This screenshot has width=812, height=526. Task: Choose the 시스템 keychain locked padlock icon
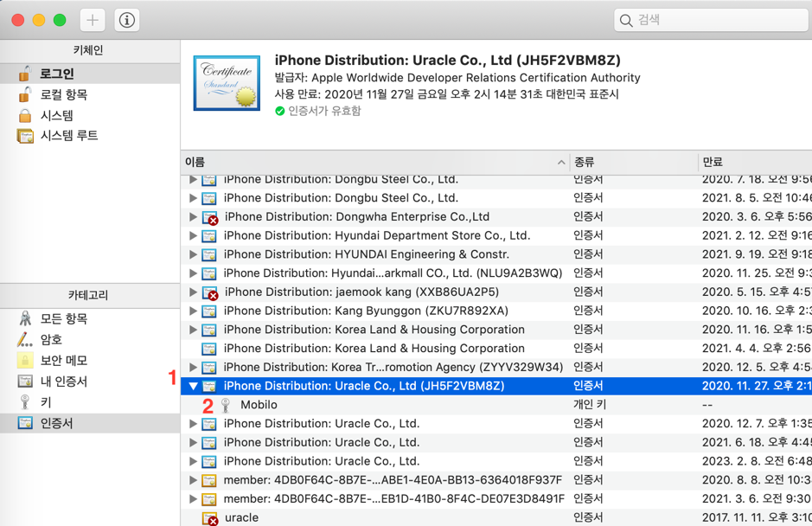coord(25,115)
